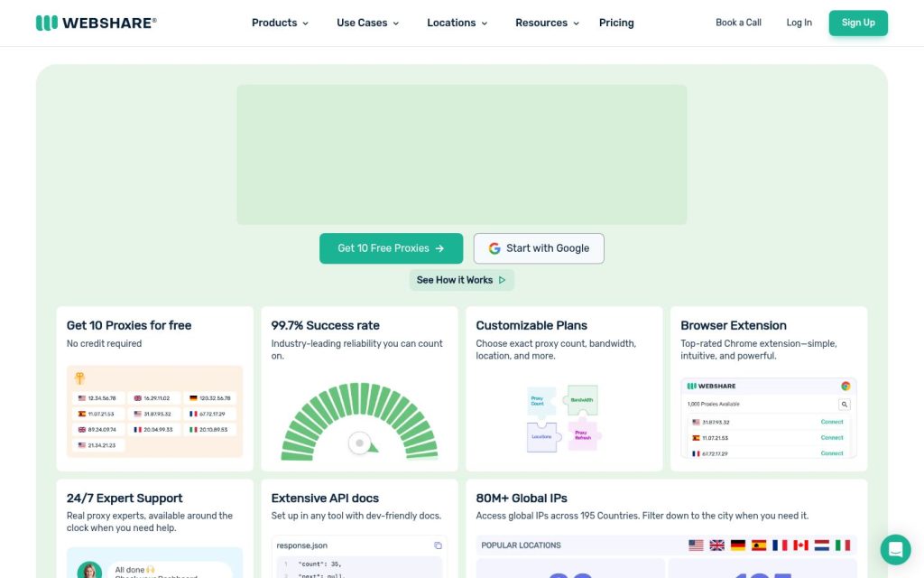Click the Proxy Refresh puzzle piece
The width and height of the screenshot is (924, 578).
tap(584, 435)
